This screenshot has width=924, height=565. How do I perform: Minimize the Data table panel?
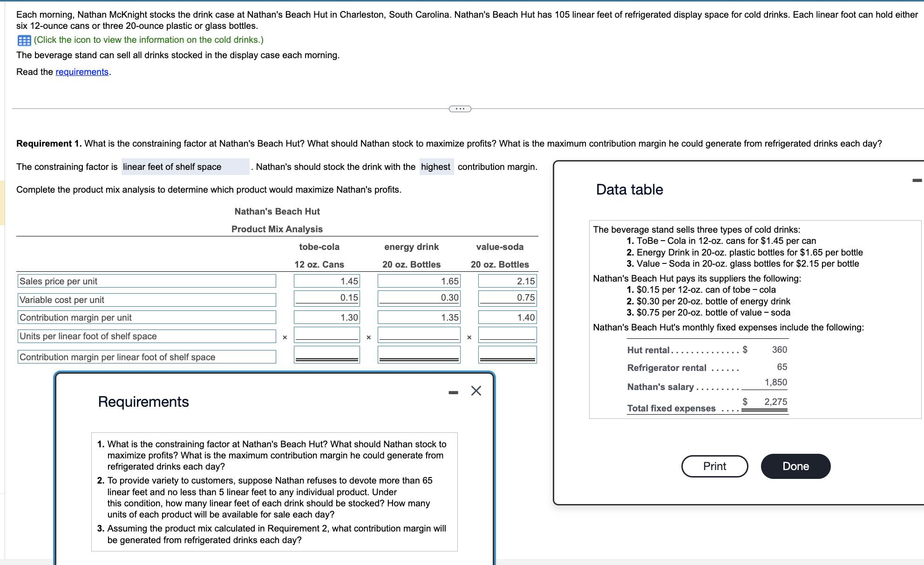coord(917,180)
